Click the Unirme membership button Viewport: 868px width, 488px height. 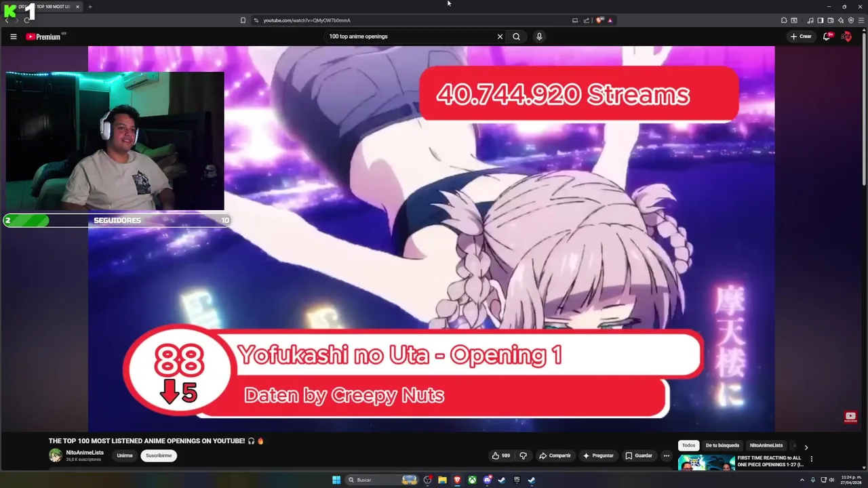click(x=125, y=455)
